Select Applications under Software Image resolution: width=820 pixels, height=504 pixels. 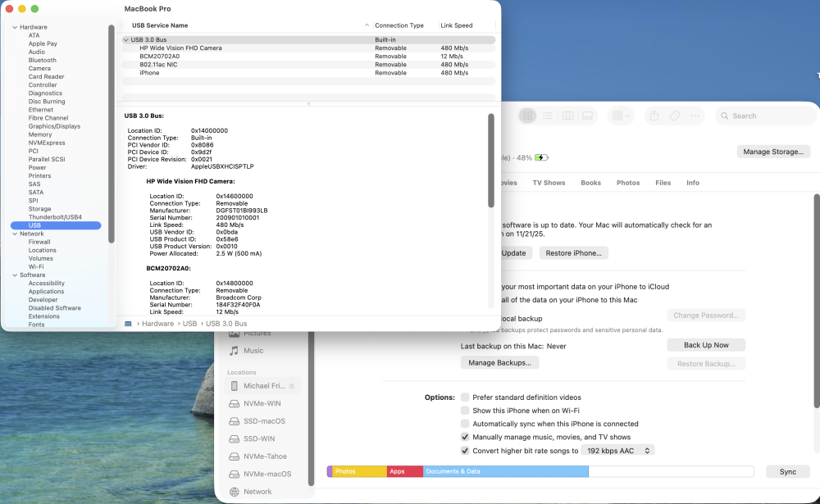point(46,292)
